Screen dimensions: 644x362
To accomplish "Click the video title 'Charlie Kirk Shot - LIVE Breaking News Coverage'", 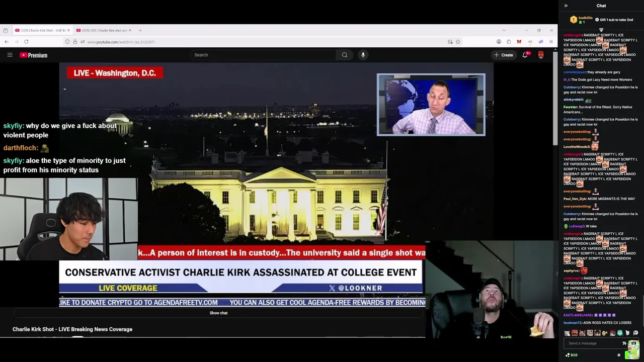I will [72, 329].
